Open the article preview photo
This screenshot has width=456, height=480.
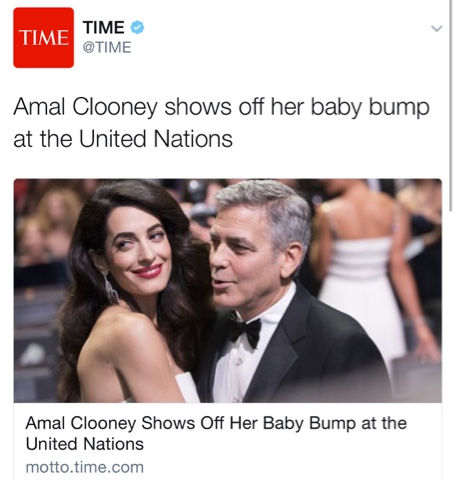coord(228,291)
